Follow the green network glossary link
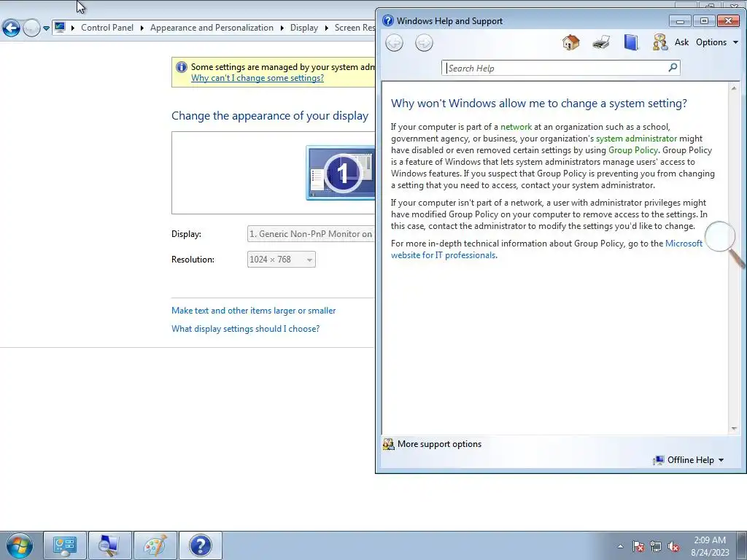The height and width of the screenshot is (560, 747). pyautogui.click(x=516, y=127)
